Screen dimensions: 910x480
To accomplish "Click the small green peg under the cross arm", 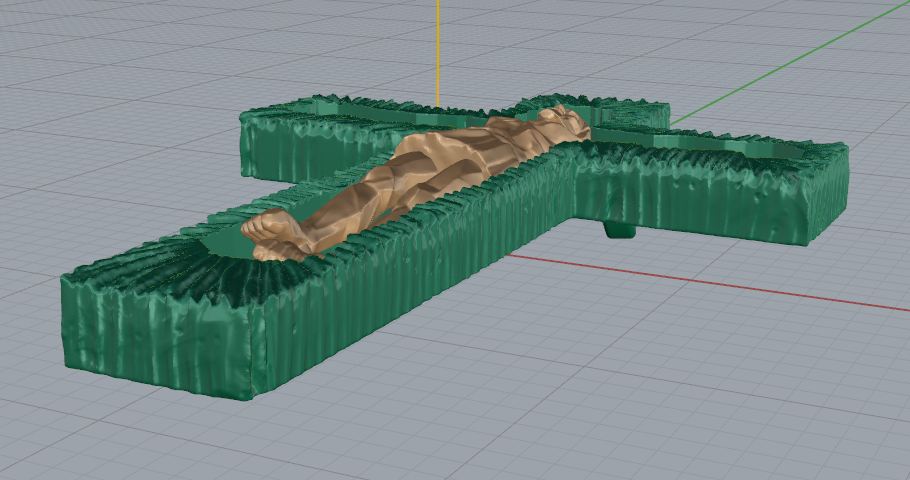I will 620,230.
